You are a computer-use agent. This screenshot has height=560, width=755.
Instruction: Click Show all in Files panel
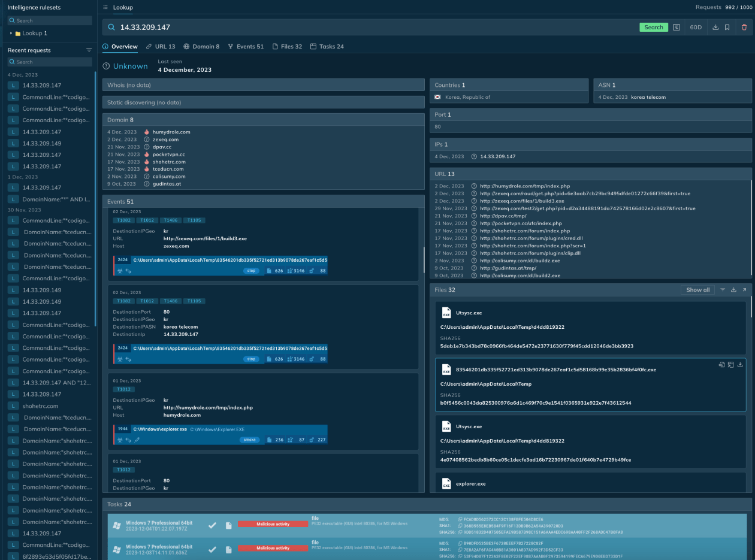[x=697, y=290]
